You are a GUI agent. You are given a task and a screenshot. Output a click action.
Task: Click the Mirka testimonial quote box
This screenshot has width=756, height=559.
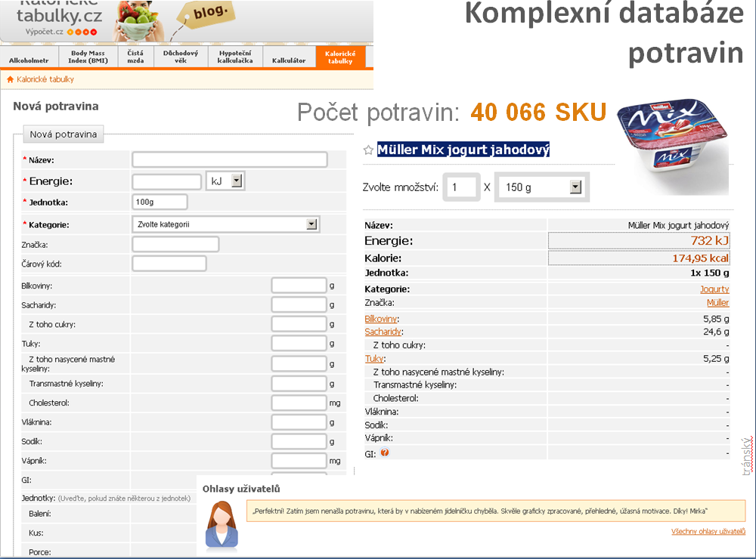pyautogui.click(x=496, y=511)
